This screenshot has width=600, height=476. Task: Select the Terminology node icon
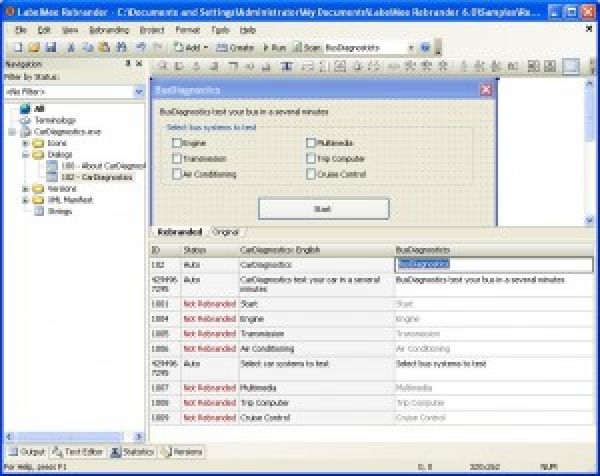26,120
